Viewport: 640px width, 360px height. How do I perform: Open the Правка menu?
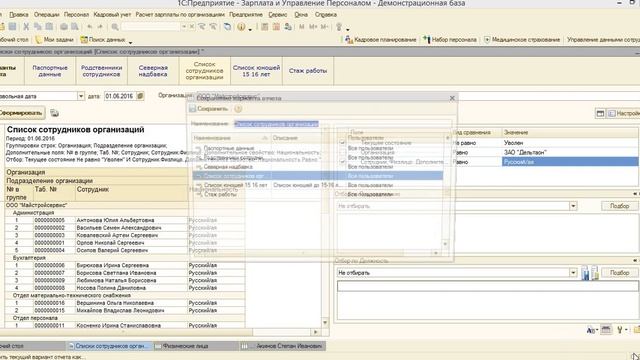(x=19, y=14)
